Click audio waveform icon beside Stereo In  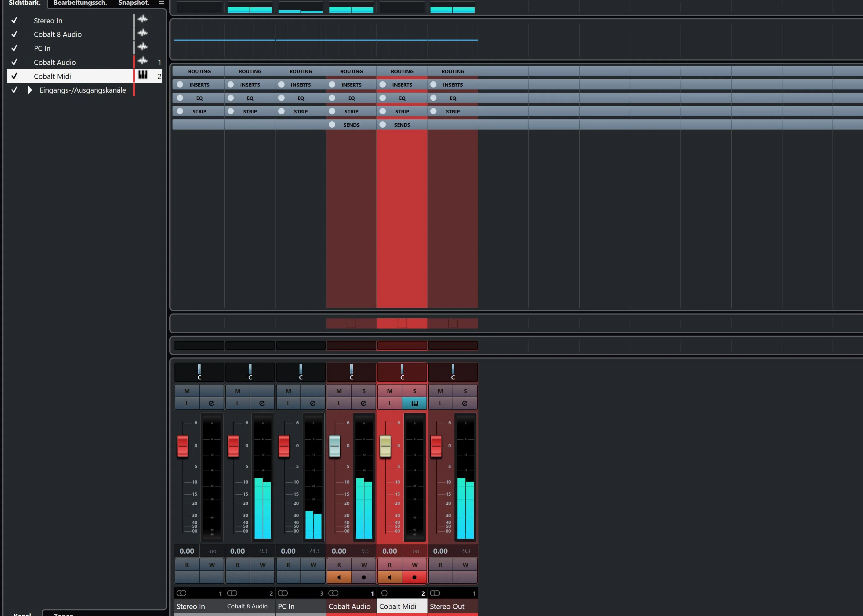click(x=143, y=19)
